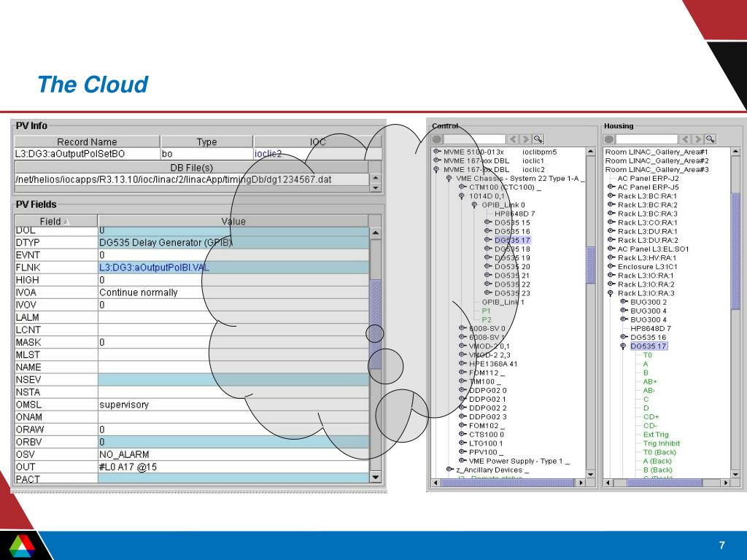Select GPIB_Link 1 tree item

tap(503, 302)
